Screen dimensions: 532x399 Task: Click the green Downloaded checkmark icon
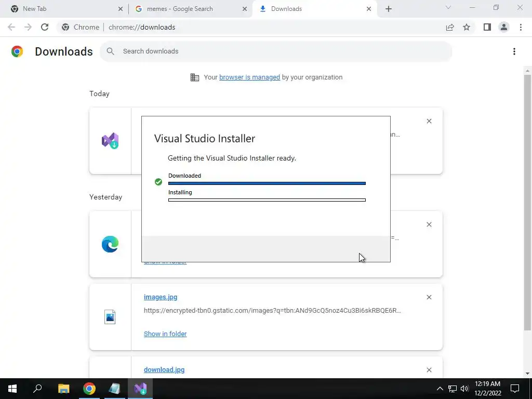click(x=158, y=182)
